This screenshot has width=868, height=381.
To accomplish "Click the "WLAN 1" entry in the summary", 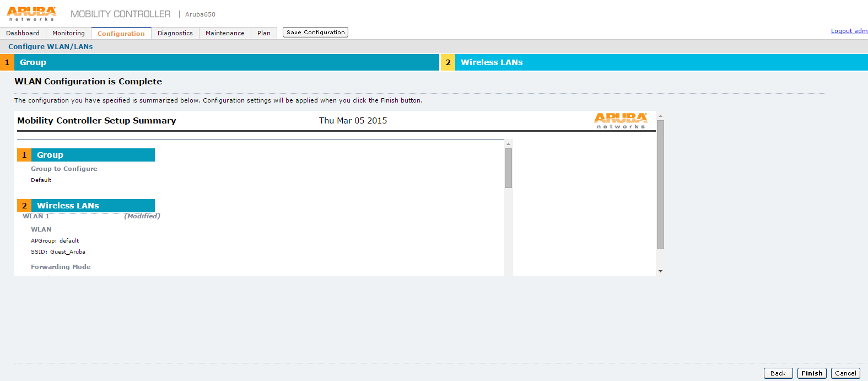I will [x=36, y=216].
